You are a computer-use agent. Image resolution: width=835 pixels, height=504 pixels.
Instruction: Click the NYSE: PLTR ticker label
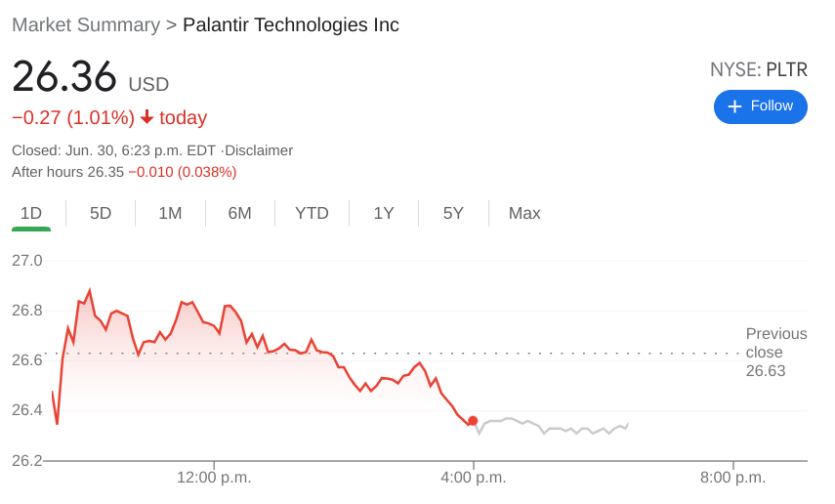(x=758, y=70)
